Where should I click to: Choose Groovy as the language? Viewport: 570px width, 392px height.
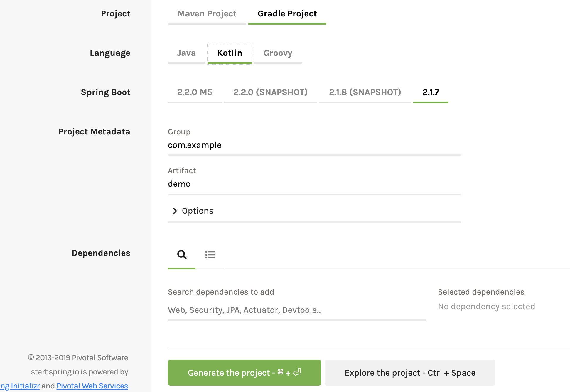tap(278, 53)
